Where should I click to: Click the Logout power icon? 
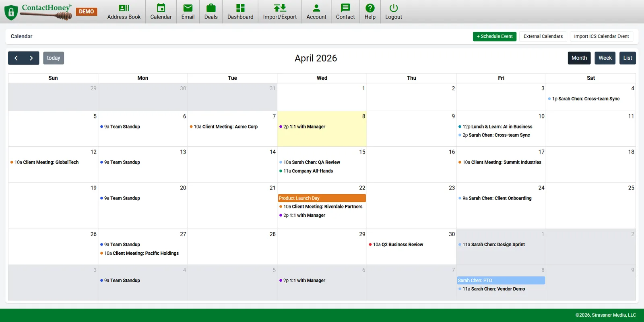pyautogui.click(x=394, y=8)
